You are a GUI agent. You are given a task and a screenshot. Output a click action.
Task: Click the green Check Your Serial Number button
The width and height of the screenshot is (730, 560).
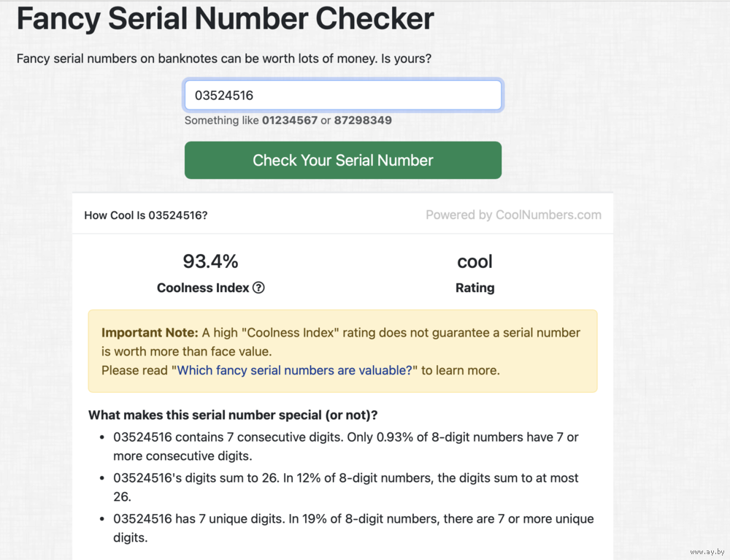pyautogui.click(x=343, y=160)
